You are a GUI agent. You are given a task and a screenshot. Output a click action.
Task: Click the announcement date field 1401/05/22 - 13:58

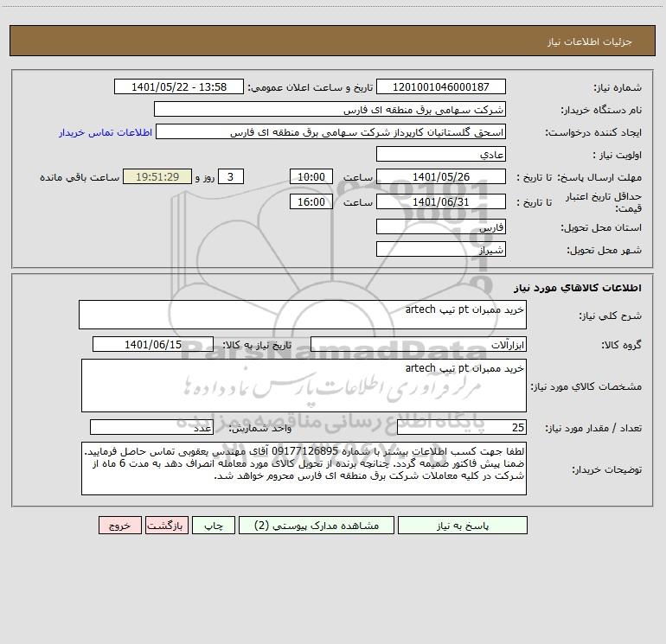pyautogui.click(x=179, y=86)
